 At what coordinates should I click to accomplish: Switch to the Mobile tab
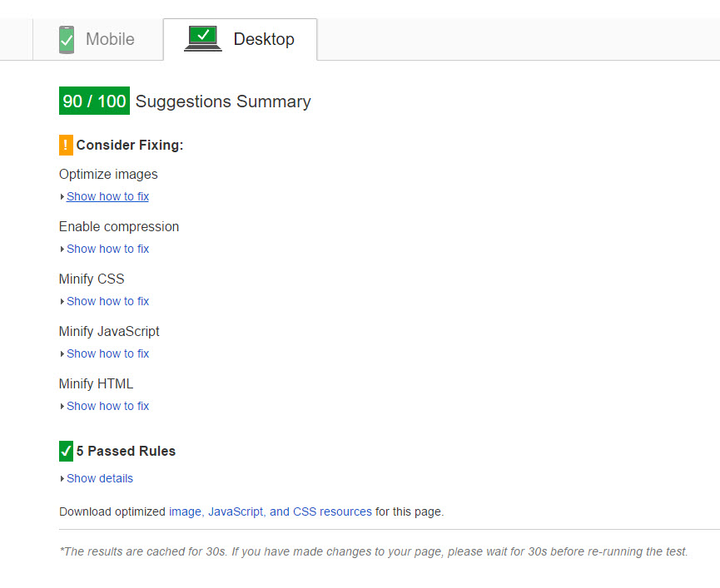click(109, 39)
